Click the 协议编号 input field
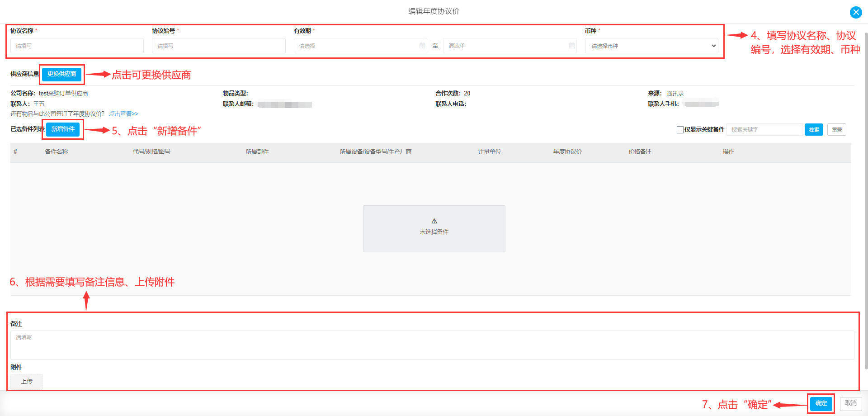Image resolution: width=868 pixels, height=416 pixels. pyautogui.click(x=219, y=46)
